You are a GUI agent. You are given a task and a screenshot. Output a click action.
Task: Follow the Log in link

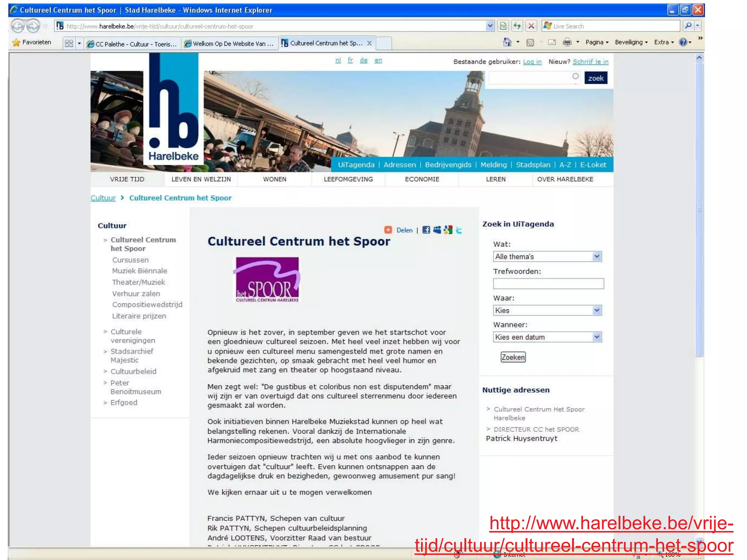(532, 62)
